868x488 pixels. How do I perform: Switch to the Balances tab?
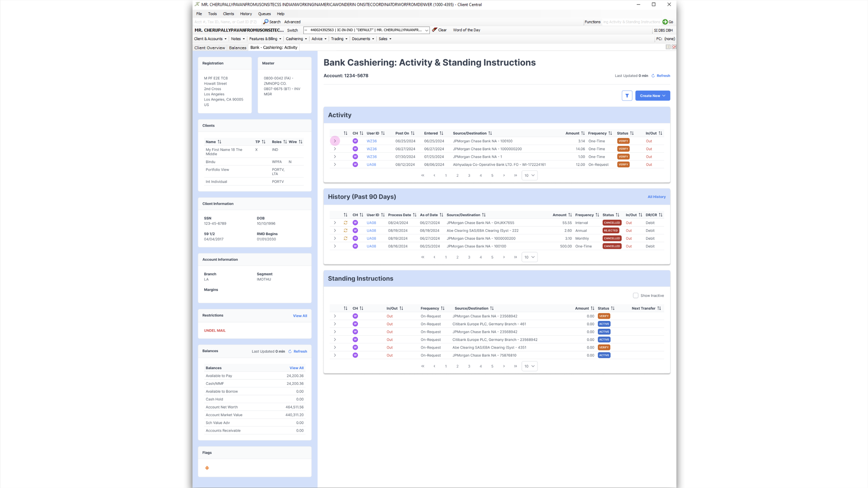237,48
